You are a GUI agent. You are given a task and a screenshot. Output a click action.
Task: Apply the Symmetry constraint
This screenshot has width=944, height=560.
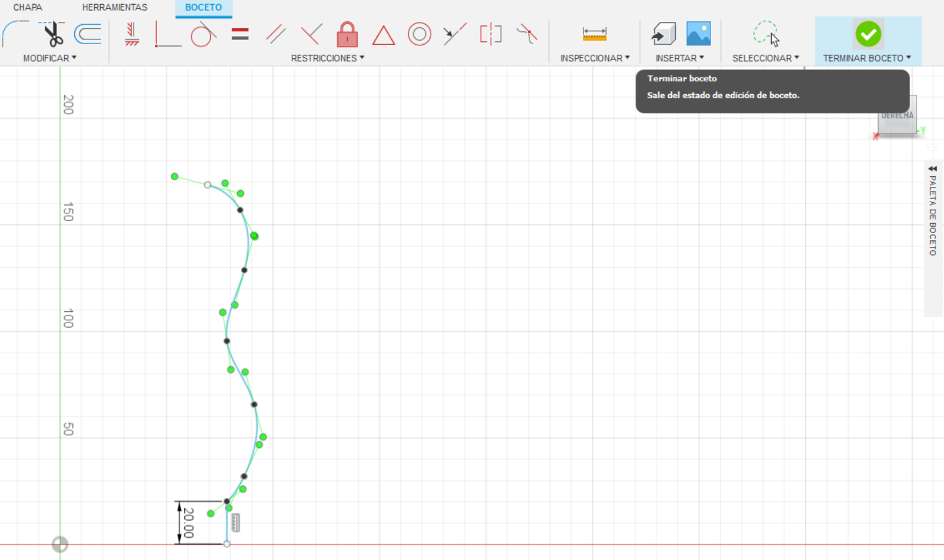coord(491,33)
